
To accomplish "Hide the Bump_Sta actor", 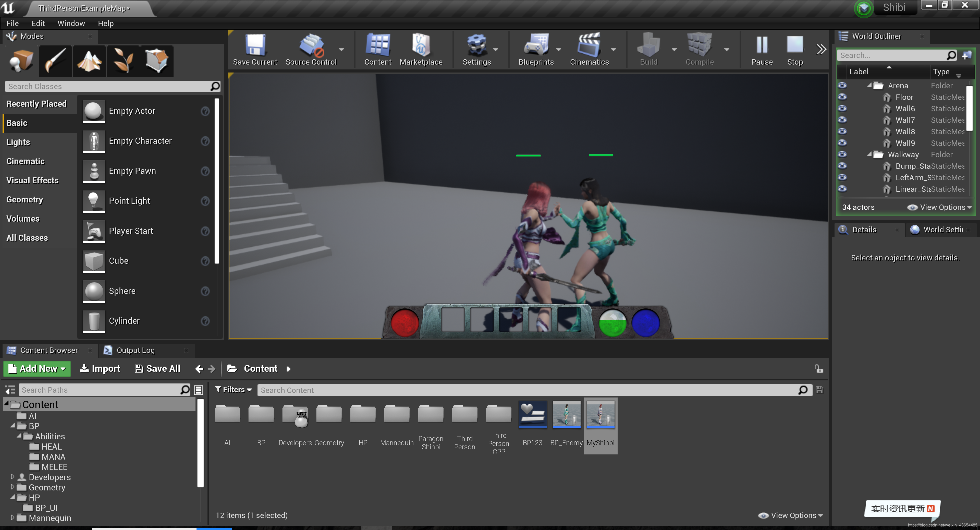I will click(x=842, y=166).
